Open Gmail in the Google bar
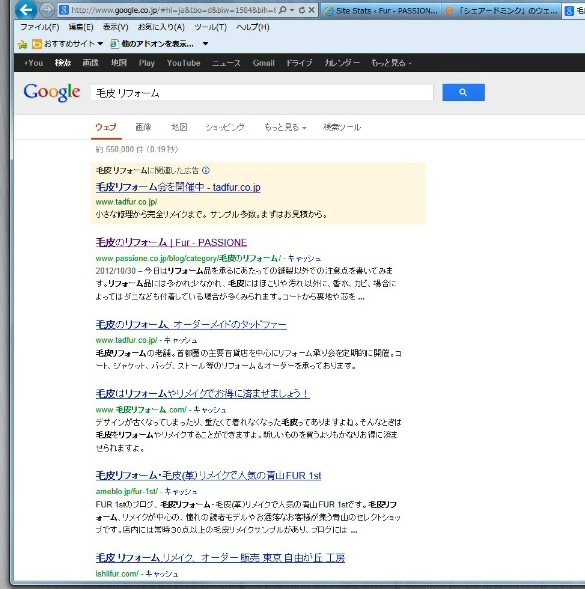Viewport: 585px width, 589px height. [263, 63]
